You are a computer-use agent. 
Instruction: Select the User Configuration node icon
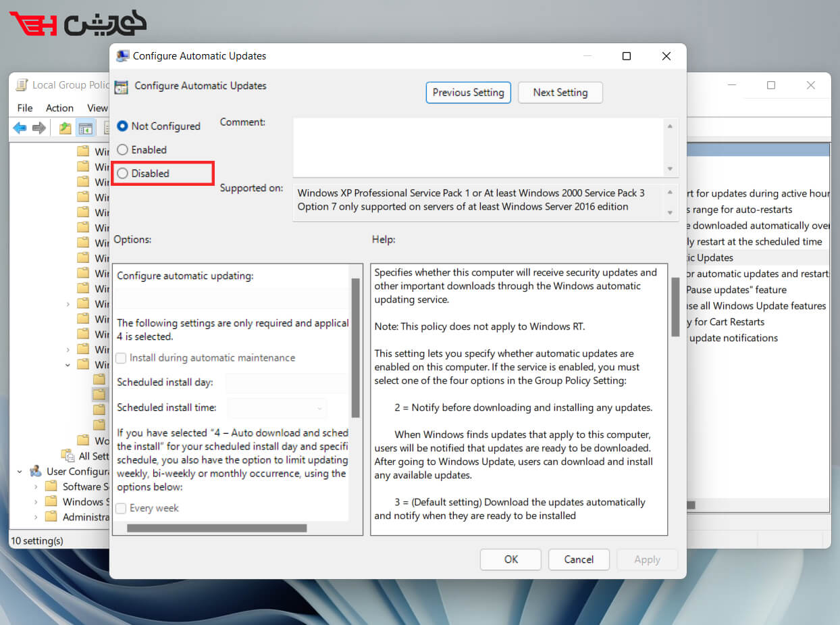click(36, 471)
